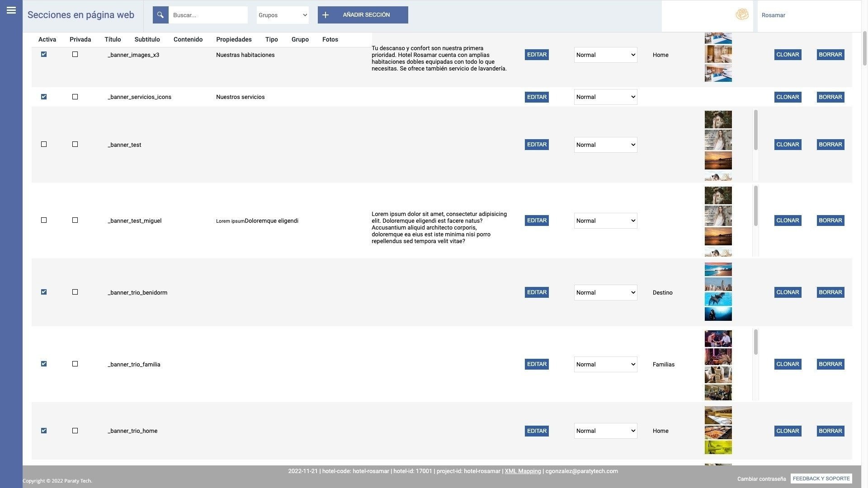Expand Tipo dropdown for _banner_trio_benidorm

[605, 293]
